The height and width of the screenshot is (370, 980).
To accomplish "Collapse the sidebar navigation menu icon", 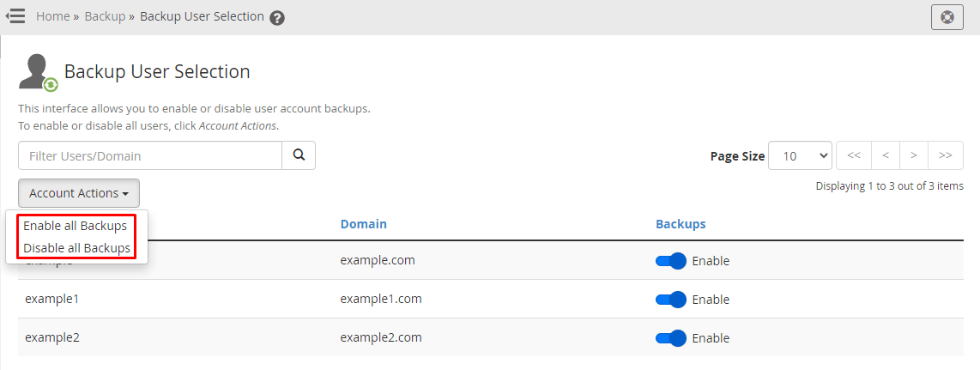I will tap(15, 16).
